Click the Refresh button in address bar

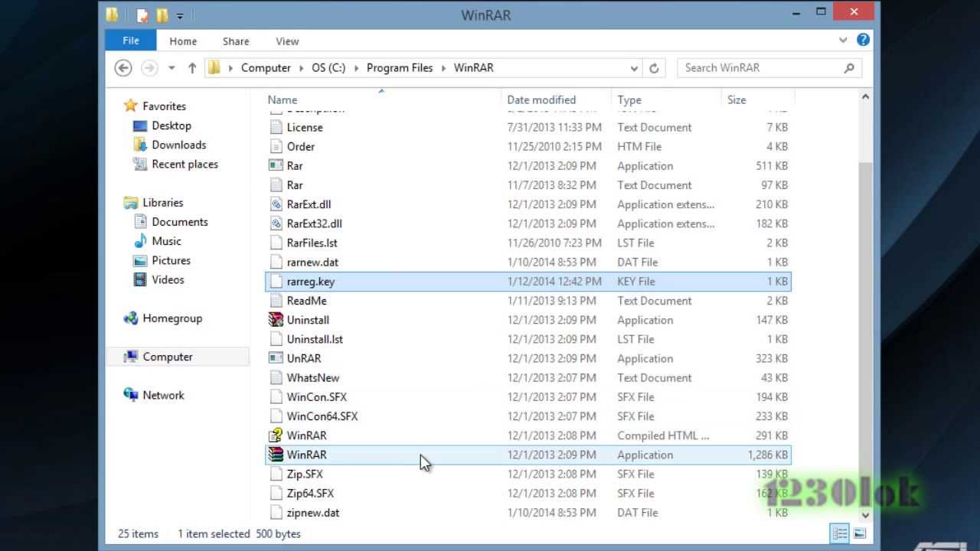[654, 68]
